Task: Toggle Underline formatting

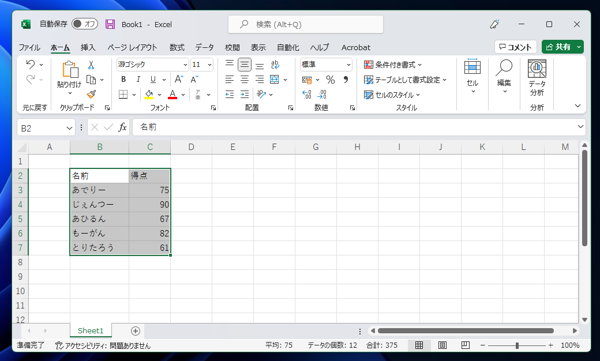Action: (x=153, y=79)
